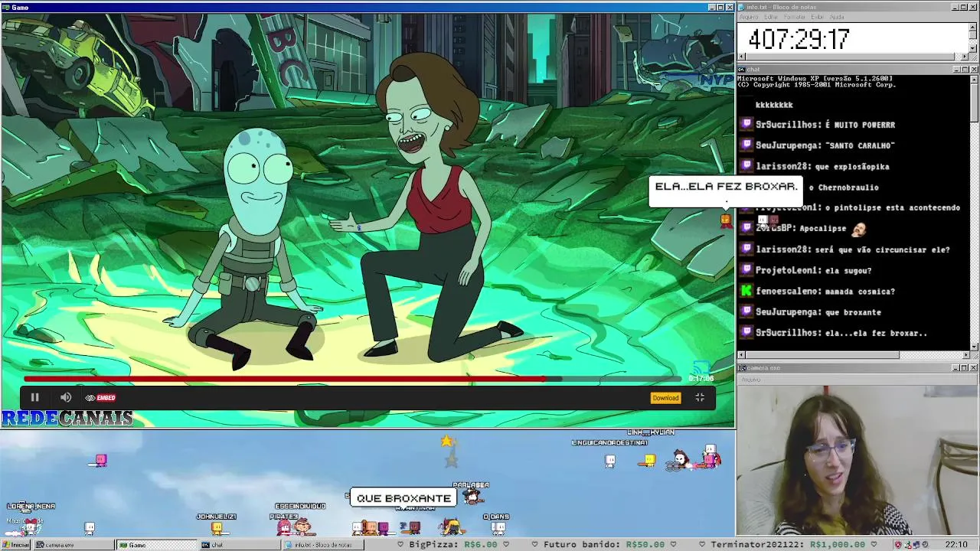Viewport: 980px width, 551px height.
Task: Mute the video with speaker icon
Action: [66, 397]
